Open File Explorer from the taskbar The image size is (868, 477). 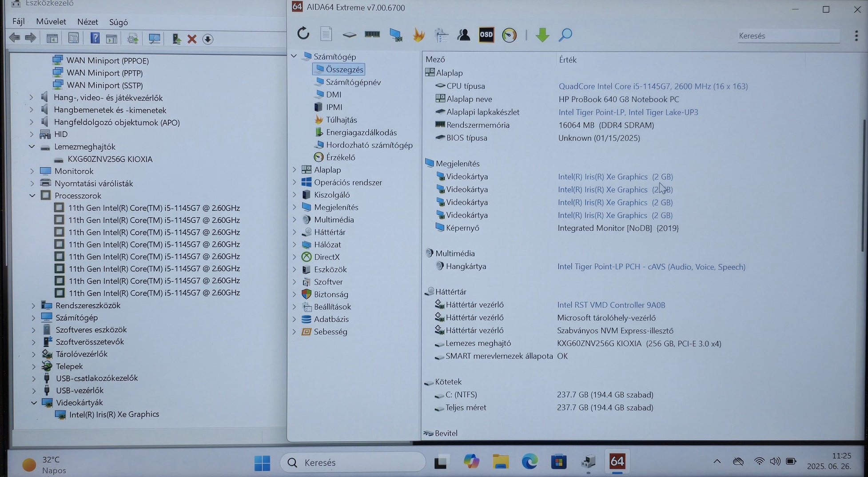click(x=500, y=462)
